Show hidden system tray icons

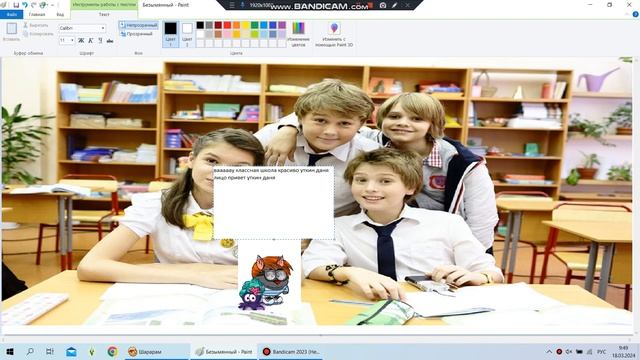(549, 351)
